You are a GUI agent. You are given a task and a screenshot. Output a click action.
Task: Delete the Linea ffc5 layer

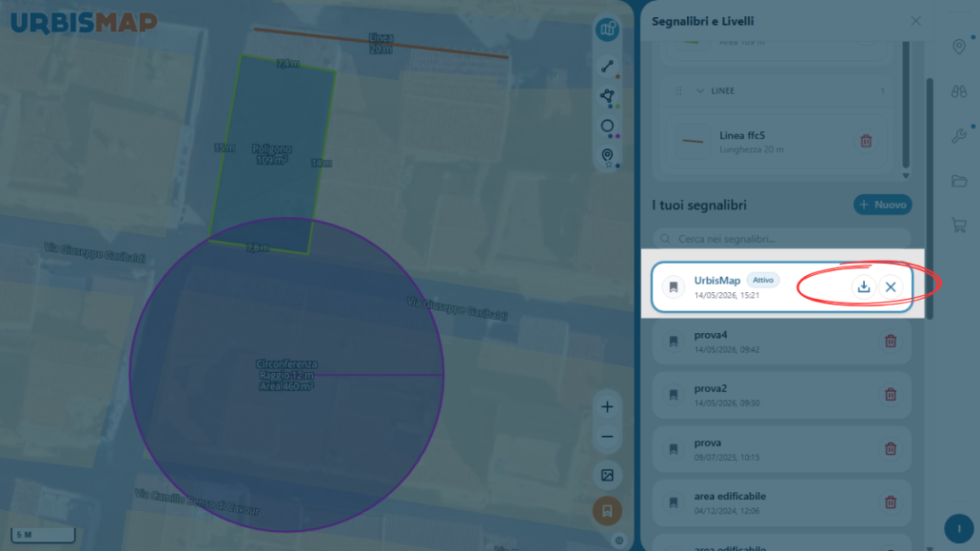(866, 142)
